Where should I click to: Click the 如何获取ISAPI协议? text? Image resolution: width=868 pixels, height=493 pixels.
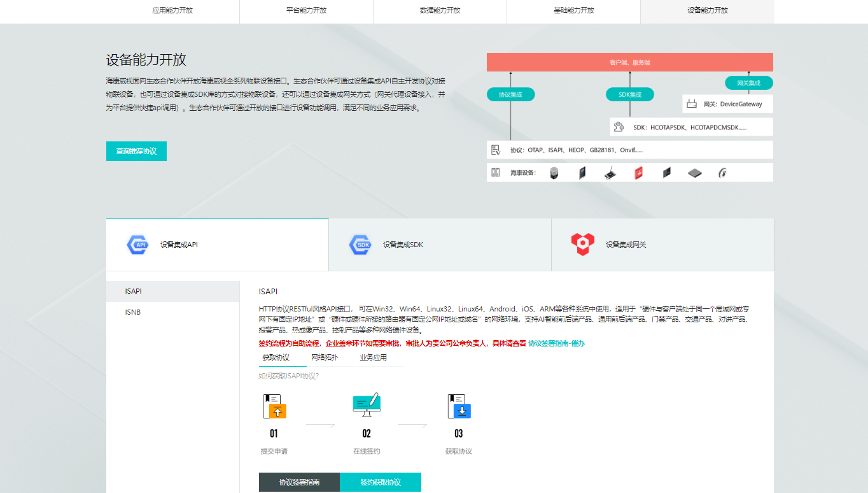point(289,376)
